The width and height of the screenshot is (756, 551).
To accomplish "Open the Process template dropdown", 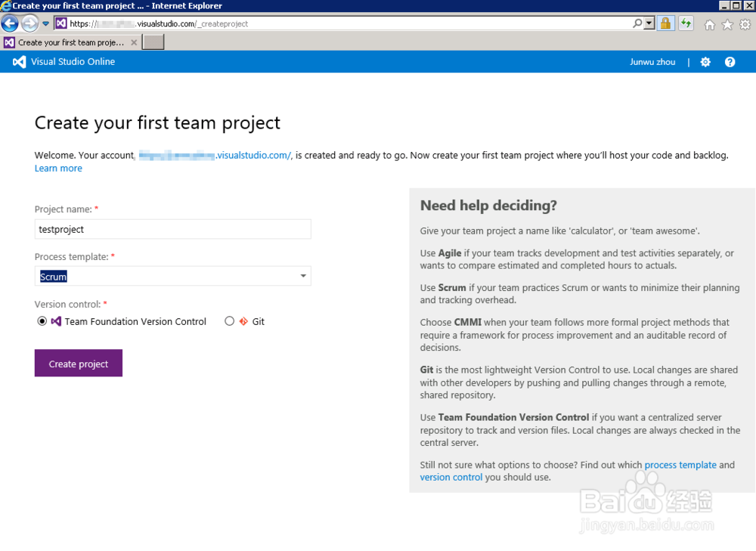I will pos(302,276).
